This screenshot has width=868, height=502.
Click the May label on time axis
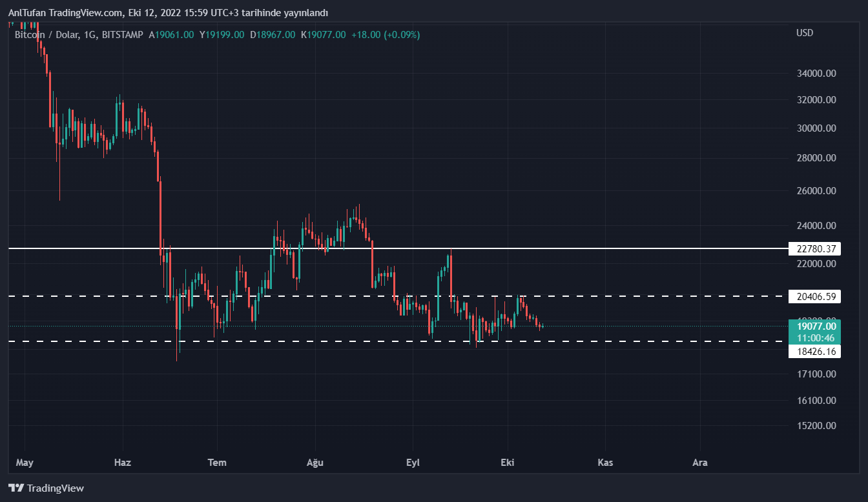(24, 463)
